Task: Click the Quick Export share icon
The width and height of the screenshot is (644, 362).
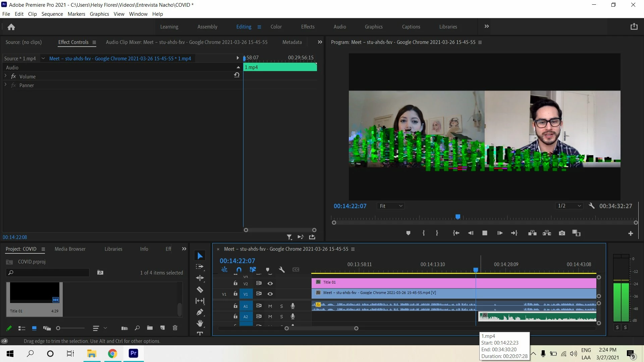Action: [634, 26]
